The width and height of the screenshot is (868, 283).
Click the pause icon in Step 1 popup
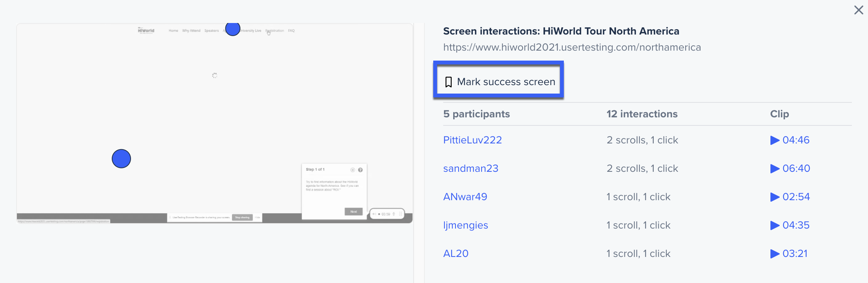[353, 170]
